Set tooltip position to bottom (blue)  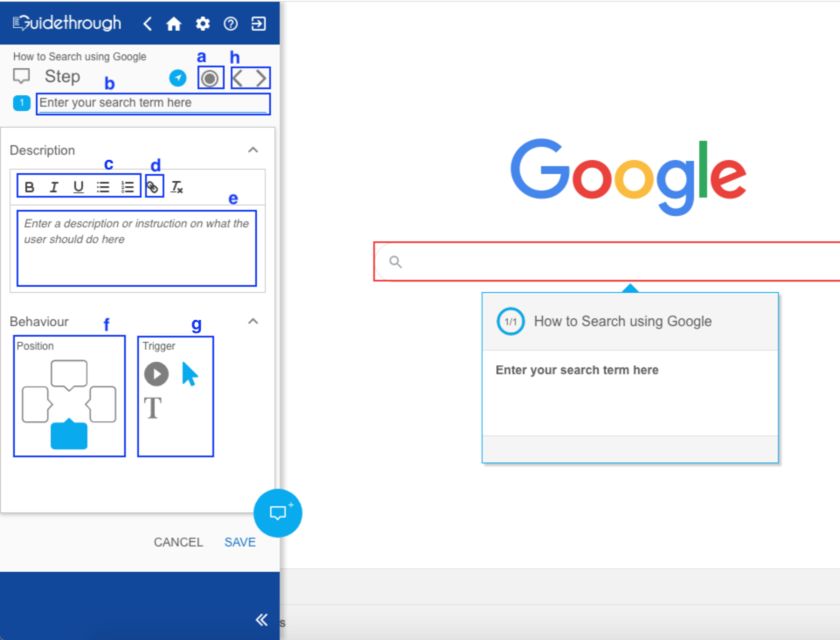point(69,435)
